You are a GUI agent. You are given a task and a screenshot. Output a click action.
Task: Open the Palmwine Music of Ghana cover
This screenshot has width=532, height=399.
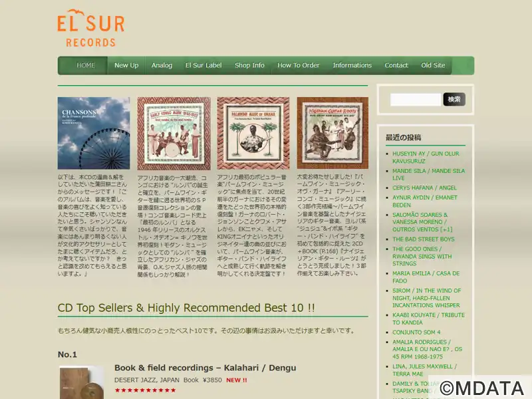pyautogui.click(x=253, y=133)
